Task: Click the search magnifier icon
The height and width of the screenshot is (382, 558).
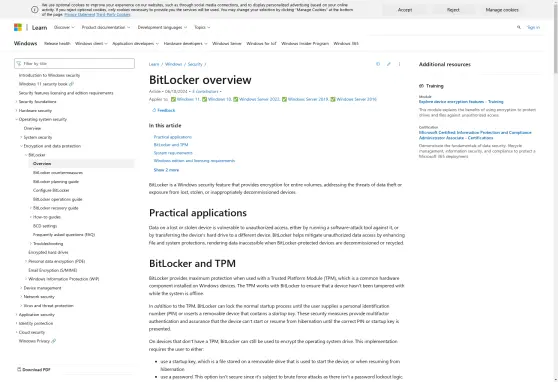Action: [x=518, y=27]
